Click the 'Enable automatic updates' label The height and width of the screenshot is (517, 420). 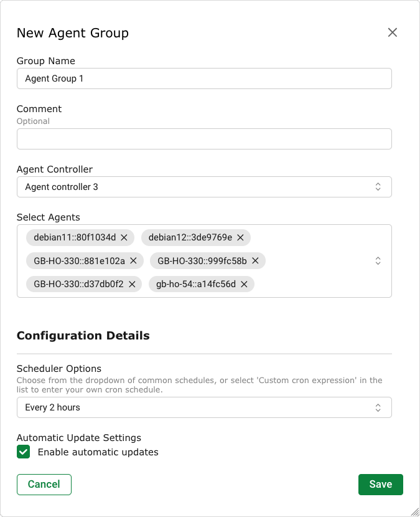[x=98, y=452]
